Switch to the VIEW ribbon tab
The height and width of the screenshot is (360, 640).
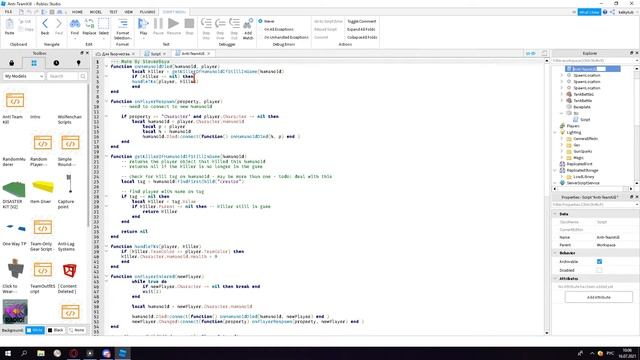pyautogui.click(x=129, y=12)
